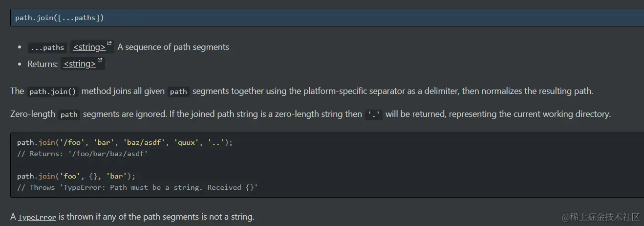Viewport: 644px width, 226px height.
Task: Click 'A sequence of path segments' description
Action: 173,47
